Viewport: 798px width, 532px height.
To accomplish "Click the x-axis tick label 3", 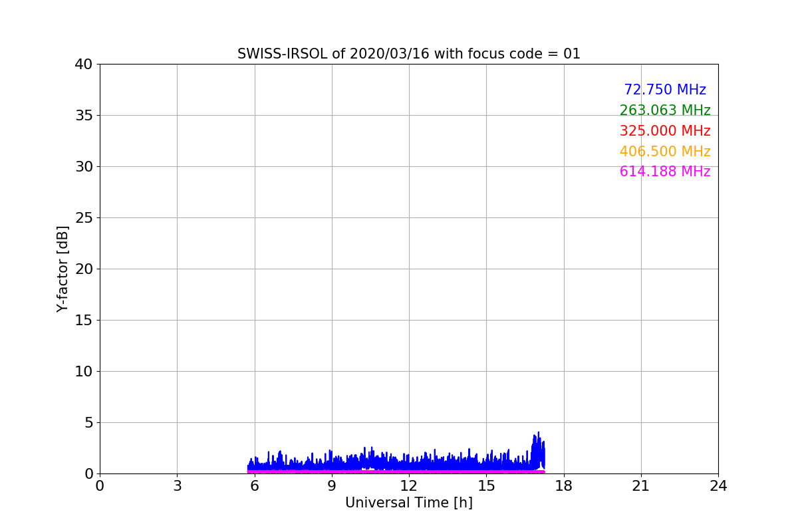I will click(x=177, y=486).
